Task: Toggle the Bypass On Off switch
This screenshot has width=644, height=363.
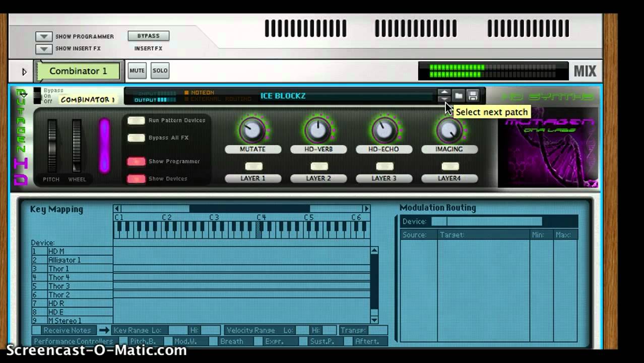Action: [37, 96]
